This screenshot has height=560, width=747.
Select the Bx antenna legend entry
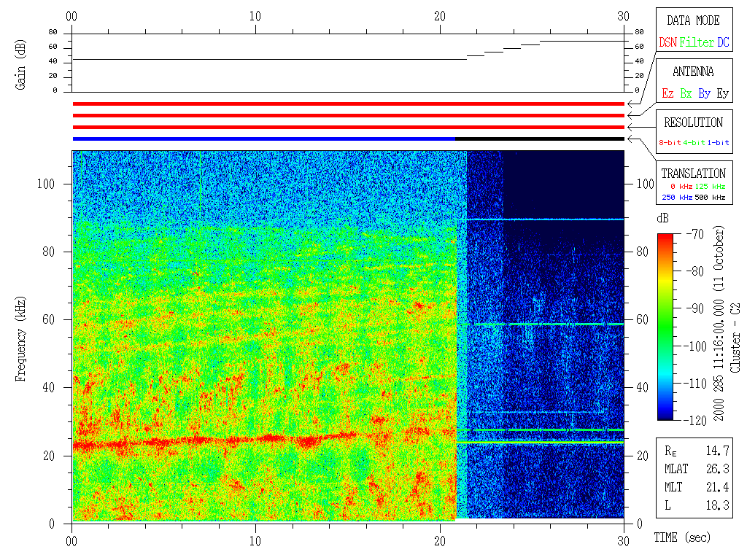[x=686, y=94]
